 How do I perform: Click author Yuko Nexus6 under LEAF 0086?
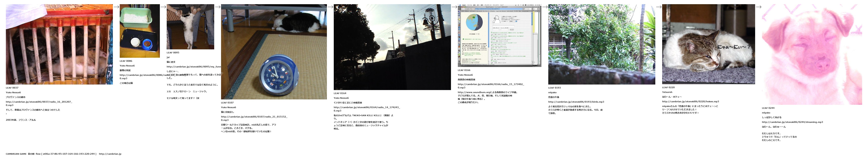[x=127, y=66]
